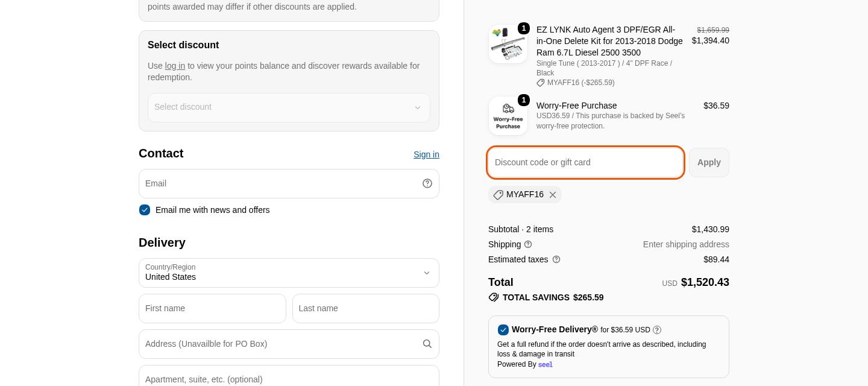Toggle the Worry-Free Delivery checkbox
The width and height of the screenshot is (868, 386).
503,330
